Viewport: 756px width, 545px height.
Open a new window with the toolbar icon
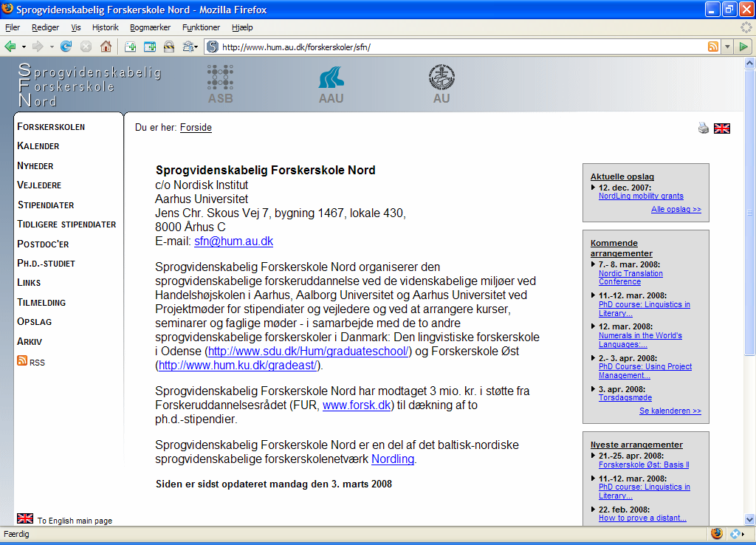click(x=150, y=47)
